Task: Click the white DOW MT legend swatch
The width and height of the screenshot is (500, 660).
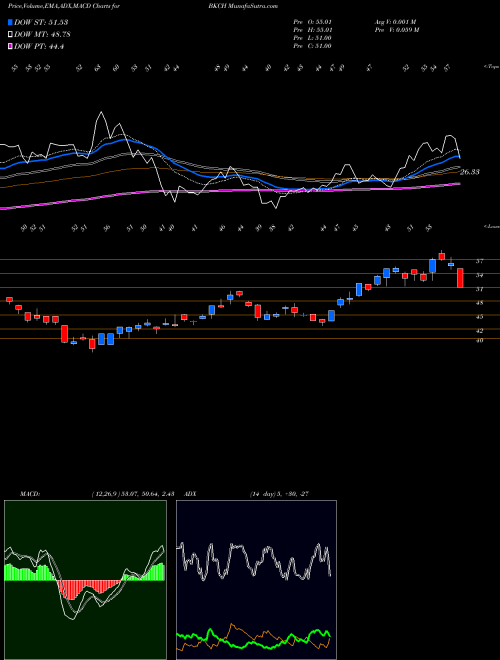Action: 10,35
